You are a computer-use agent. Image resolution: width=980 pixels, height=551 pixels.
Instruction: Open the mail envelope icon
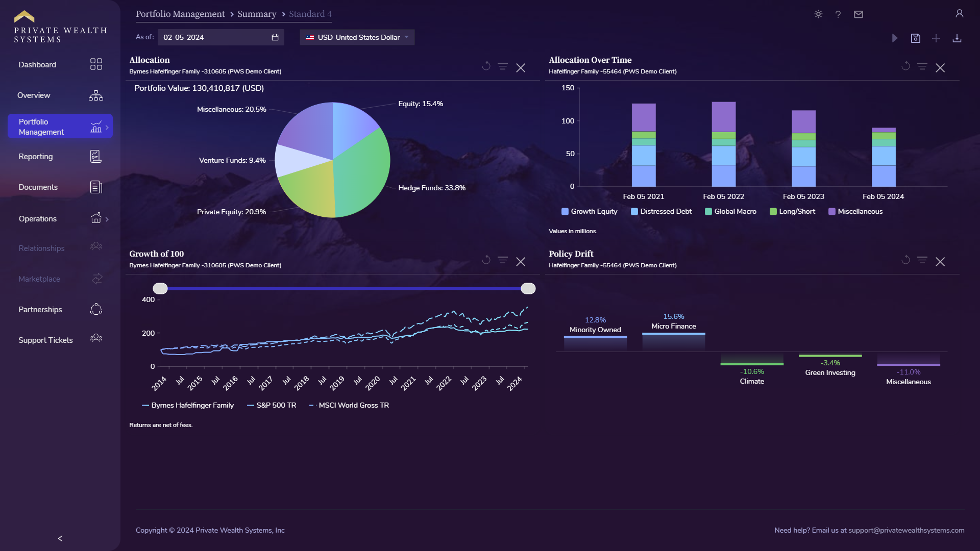pyautogui.click(x=859, y=14)
